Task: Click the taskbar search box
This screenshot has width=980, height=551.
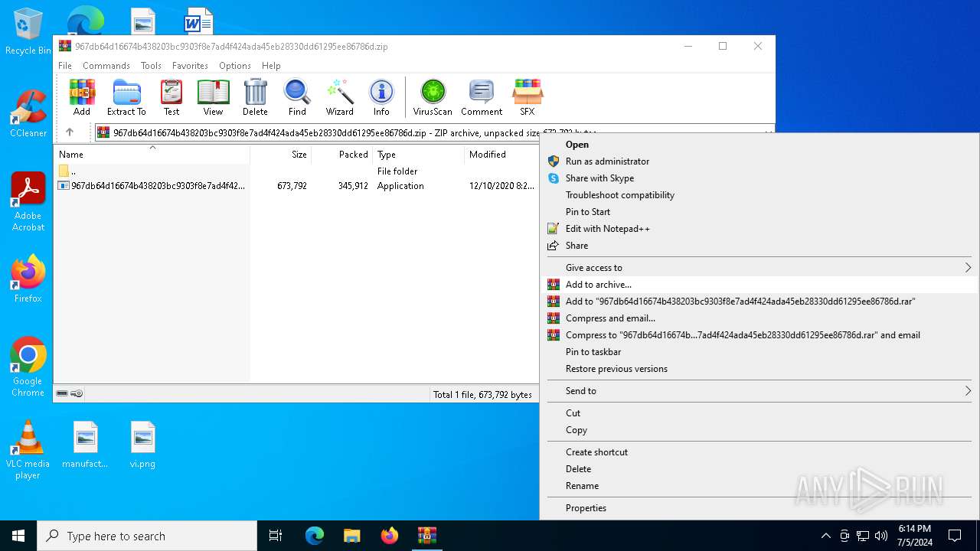Action: pyautogui.click(x=147, y=536)
